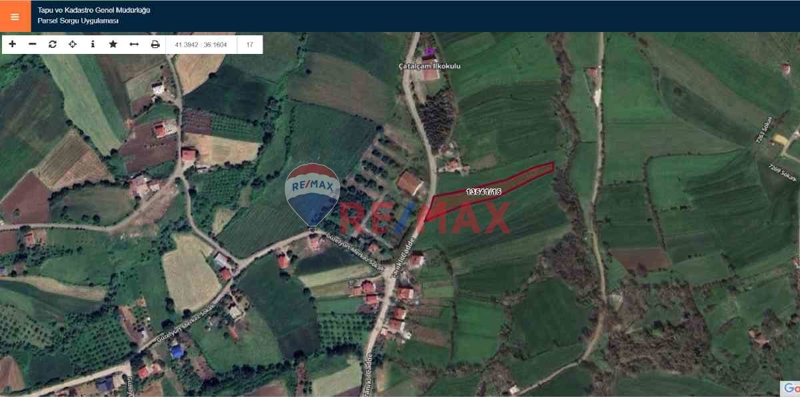
Task: Click the blue-roofed building on the map
Action: coord(178,351)
